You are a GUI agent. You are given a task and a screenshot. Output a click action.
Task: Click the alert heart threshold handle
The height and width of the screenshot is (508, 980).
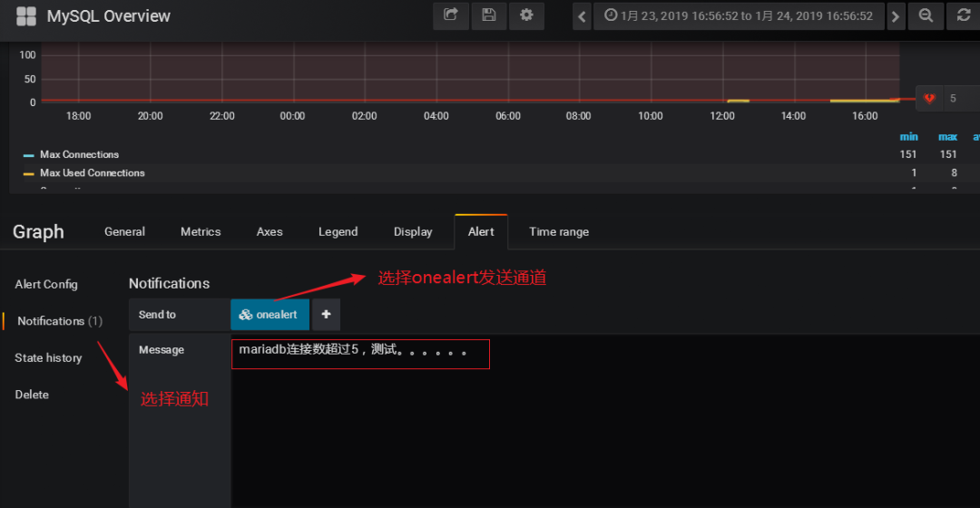coord(929,98)
